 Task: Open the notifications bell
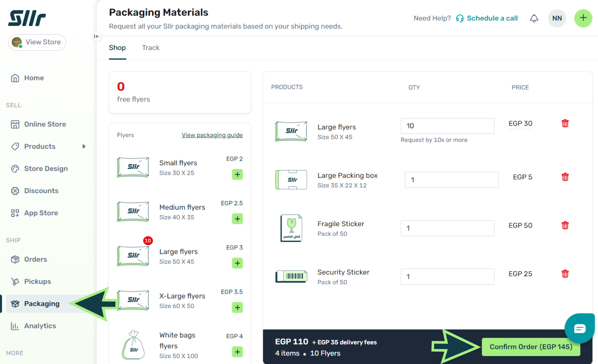tap(534, 19)
